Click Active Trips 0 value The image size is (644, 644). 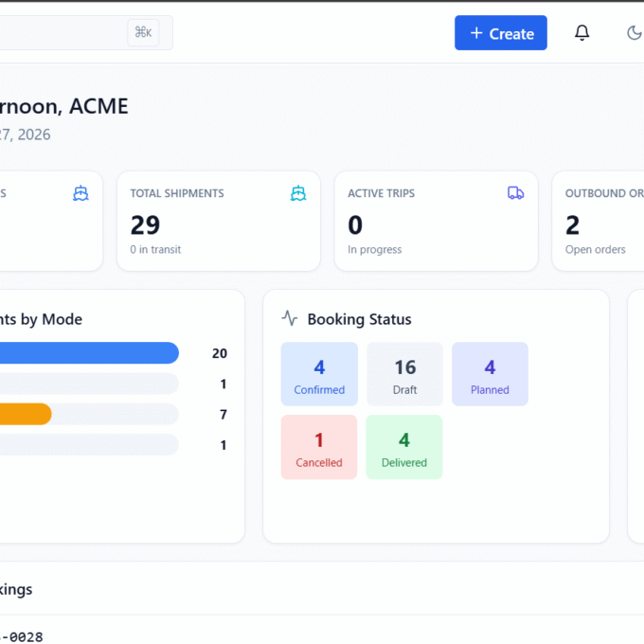pyautogui.click(x=355, y=225)
